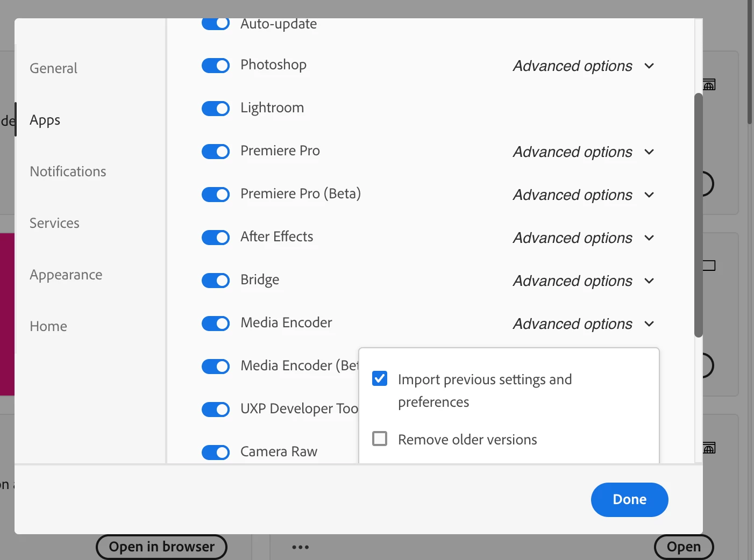Expand Advanced options for Premiere Pro
754x560 pixels.
coord(584,152)
